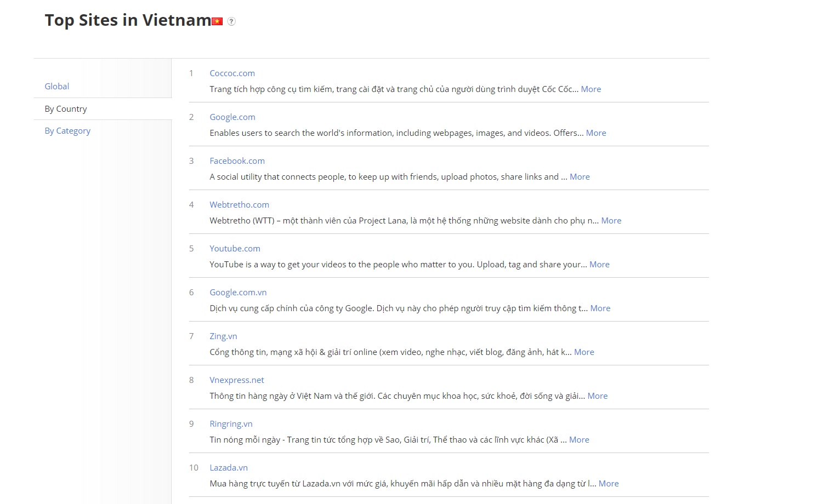Click the "Top Sites in Vietnam" heading
The image size is (840, 504).
click(x=128, y=20)
